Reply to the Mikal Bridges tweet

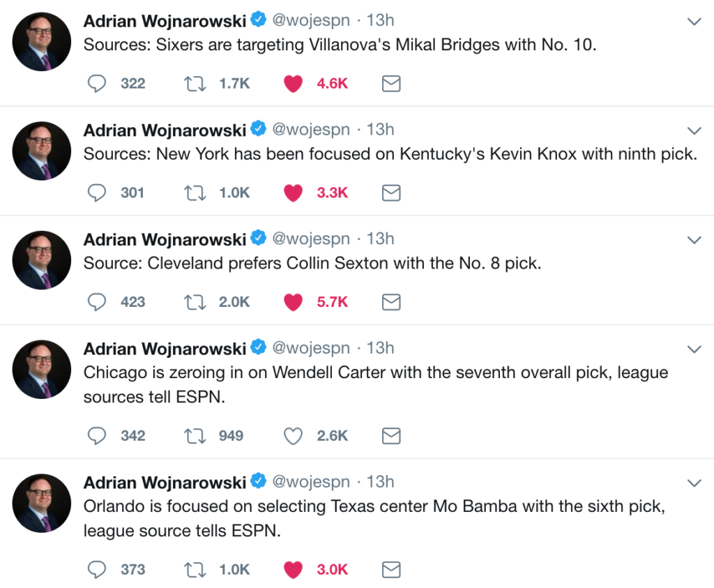pyautogui.click(x=97, y=84)
